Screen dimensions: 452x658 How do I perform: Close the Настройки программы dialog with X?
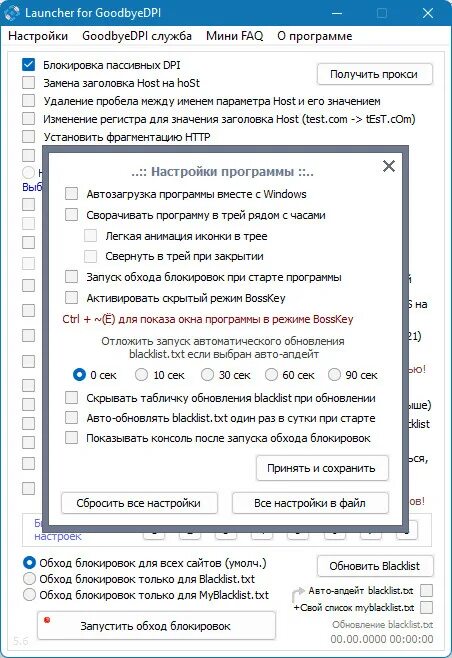(x=389, y=166)
